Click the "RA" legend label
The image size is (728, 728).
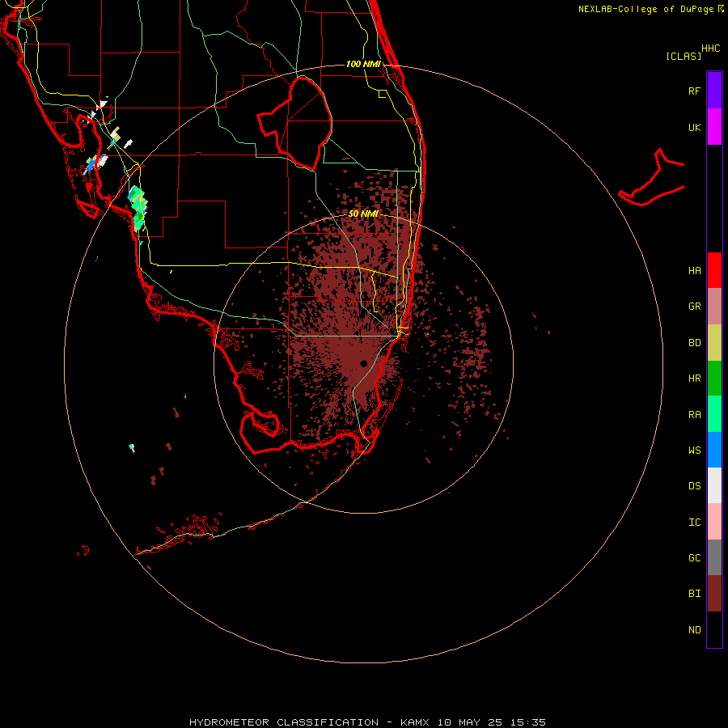click(694, 415)
